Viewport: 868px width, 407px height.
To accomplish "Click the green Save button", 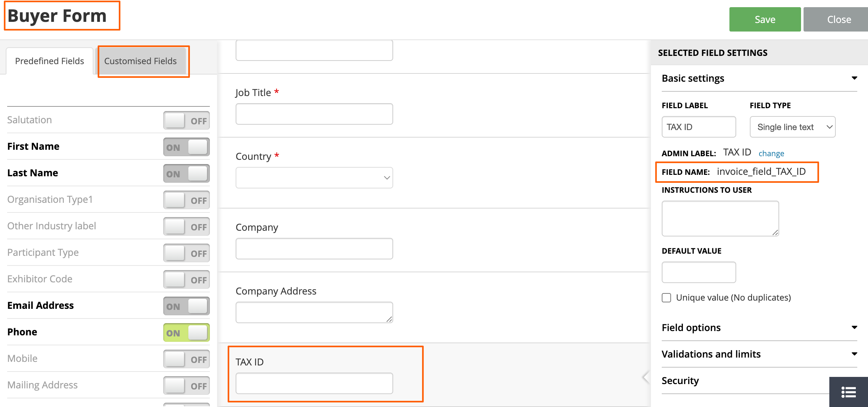I will pyautogui.click(x=765, y=19).
